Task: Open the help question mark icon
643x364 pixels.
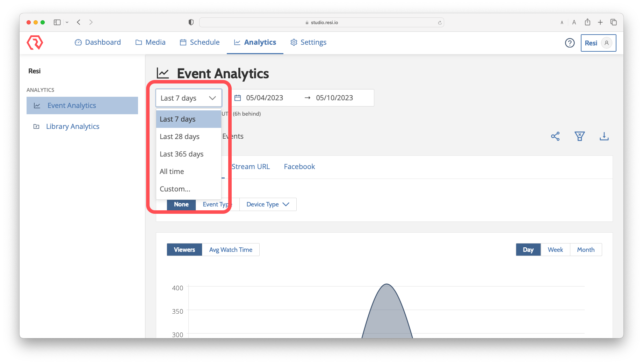Action: click(570, 43)
